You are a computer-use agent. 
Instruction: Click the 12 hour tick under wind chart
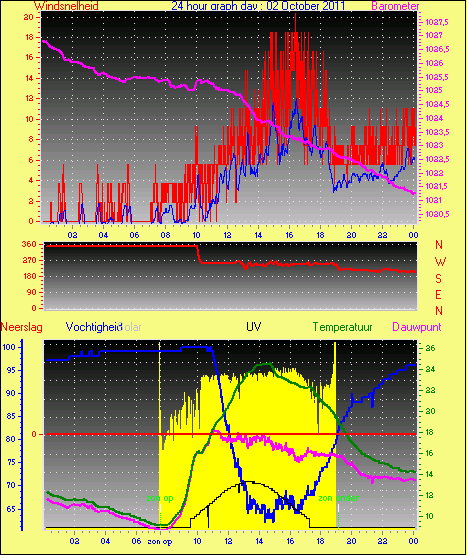pos(227,235)
